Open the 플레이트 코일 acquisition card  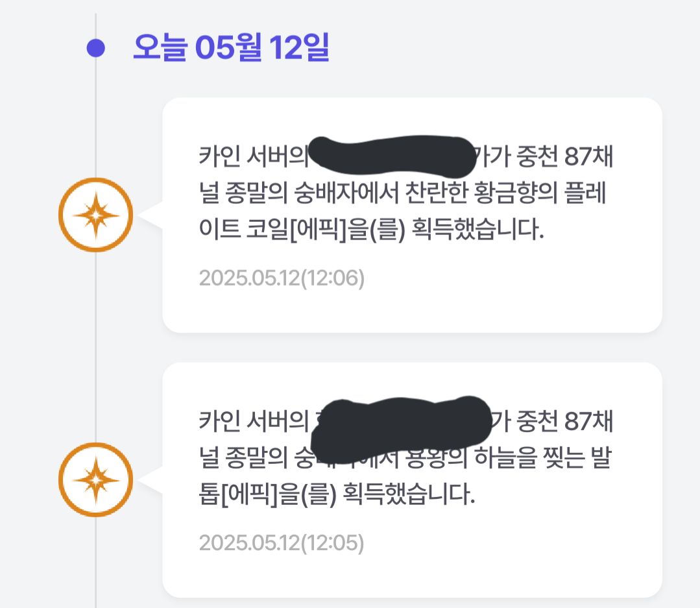[x=412, y=215]
